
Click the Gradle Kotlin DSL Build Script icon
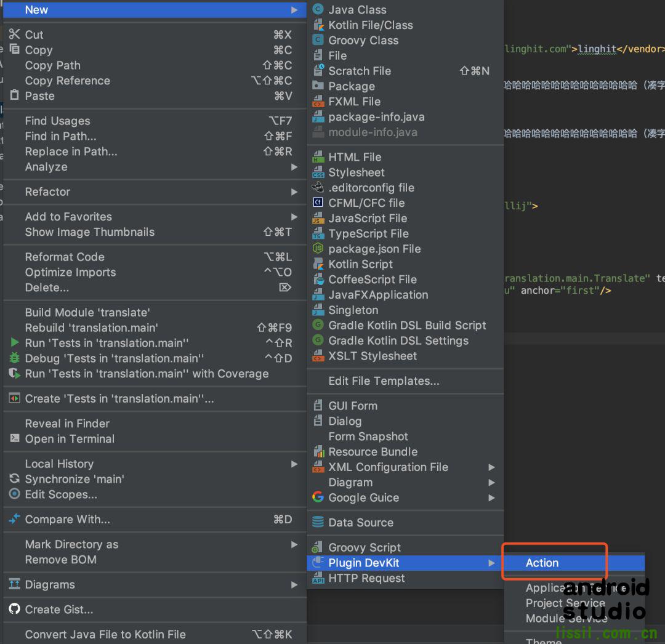(318, 325)
